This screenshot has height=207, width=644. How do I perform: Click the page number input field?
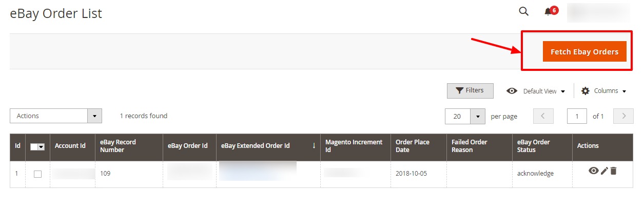(x=577, y=116)
